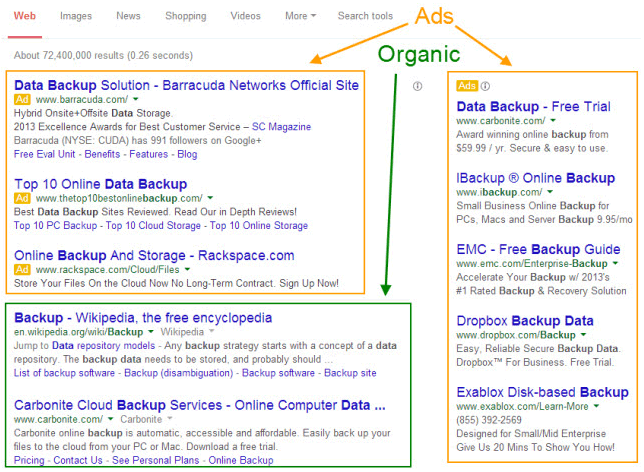Open Online Backup And Storage Rackspace ad
Screen dimensions: 644x472
tap(154, 256)
